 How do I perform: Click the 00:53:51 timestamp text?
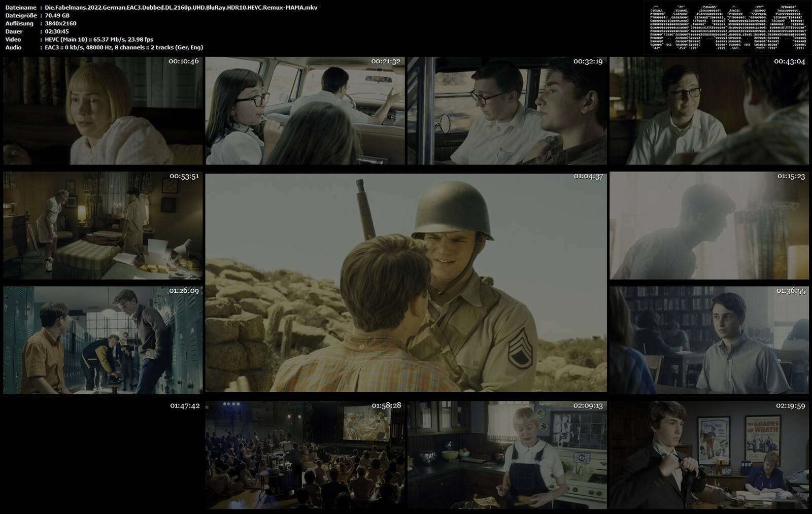coord(184,176)
